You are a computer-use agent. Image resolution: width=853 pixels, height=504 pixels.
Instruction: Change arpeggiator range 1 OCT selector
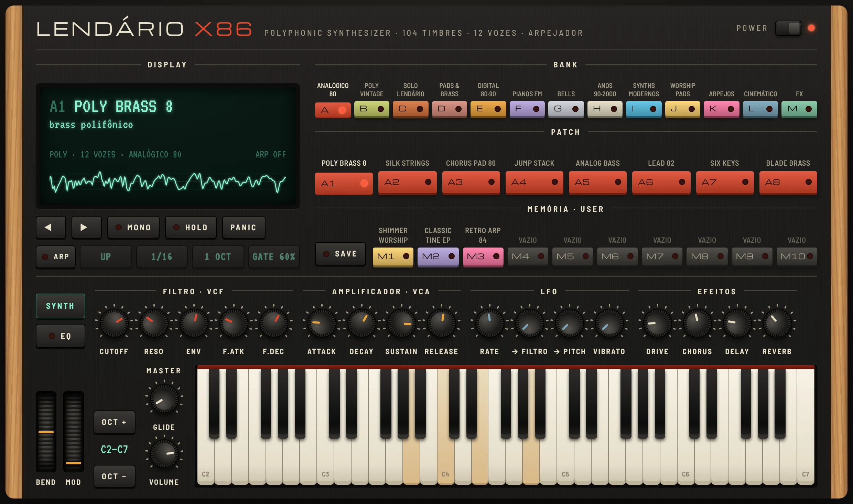click(218, 256)
